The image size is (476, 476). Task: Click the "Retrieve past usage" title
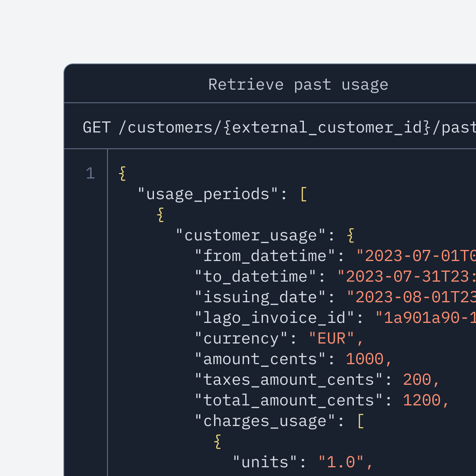tap(298, 84)
